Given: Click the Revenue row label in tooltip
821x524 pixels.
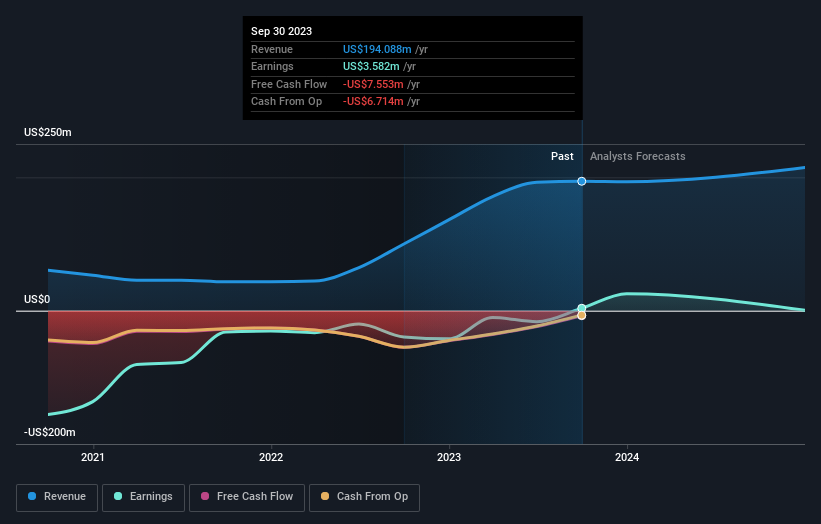Looking at the screenshot, I should click(272, 49).
